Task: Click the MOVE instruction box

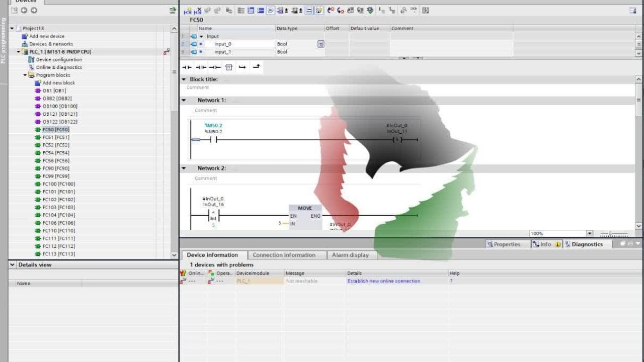Action: pos(305,216)
